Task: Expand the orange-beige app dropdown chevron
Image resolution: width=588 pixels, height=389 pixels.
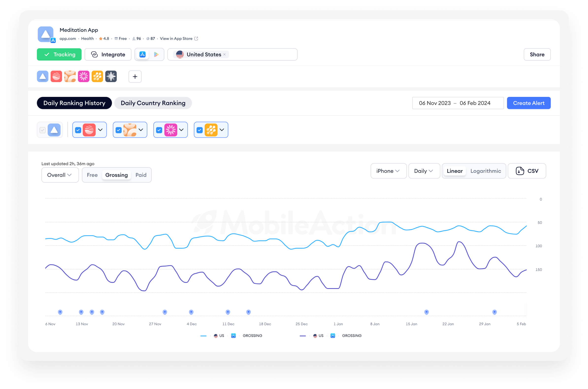Action: pos(141,130)
